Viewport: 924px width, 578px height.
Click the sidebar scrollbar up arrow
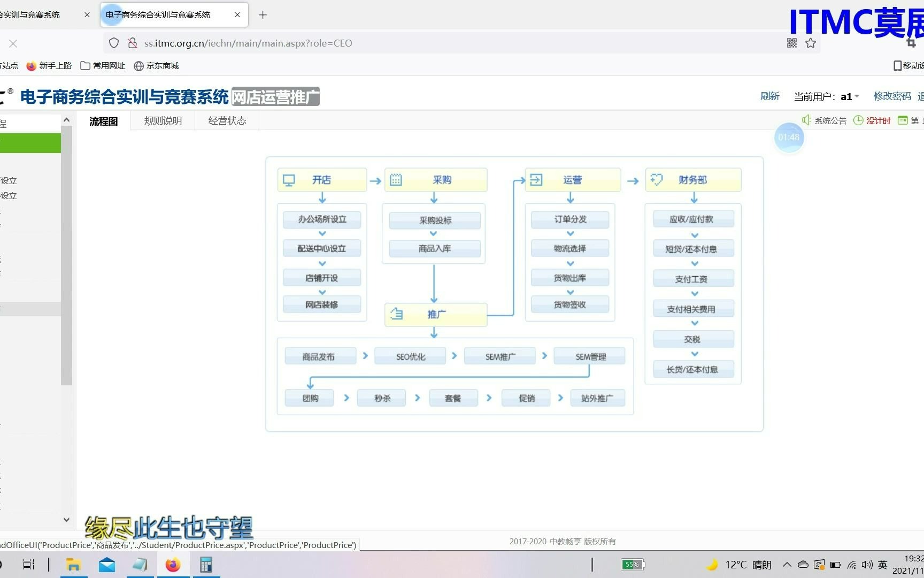[x=66, y=119]
